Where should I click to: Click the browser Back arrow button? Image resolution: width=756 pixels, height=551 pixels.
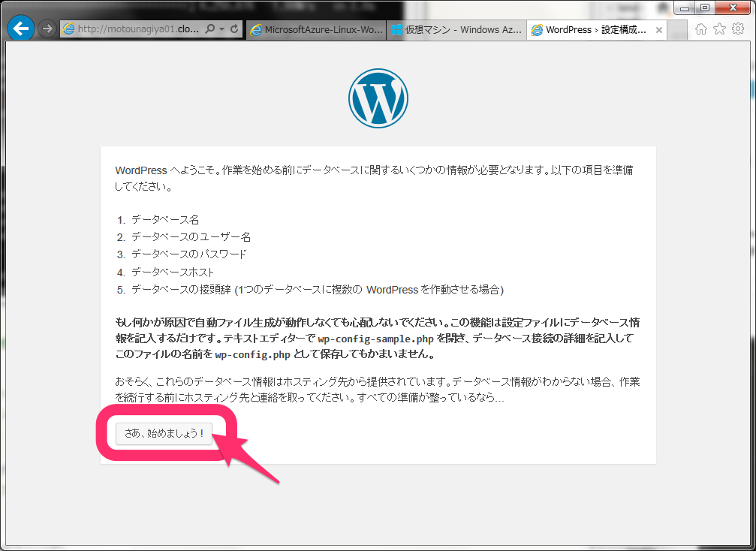pyautogui.click(x=21, y=29)
